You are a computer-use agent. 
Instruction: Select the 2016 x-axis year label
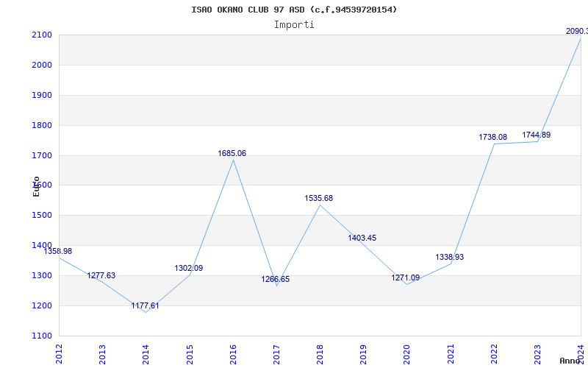233,354
